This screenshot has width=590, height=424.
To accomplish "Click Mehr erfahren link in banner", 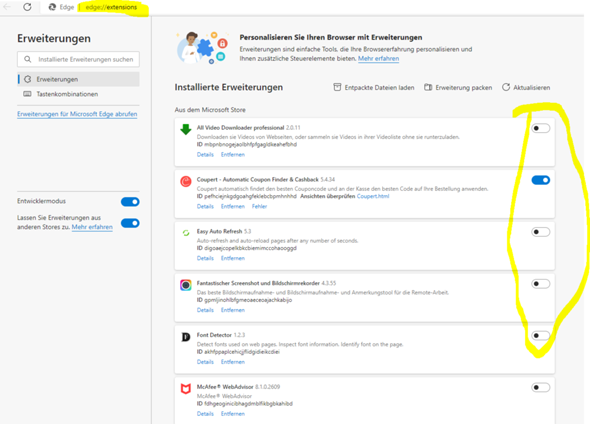I will [379, 58].
